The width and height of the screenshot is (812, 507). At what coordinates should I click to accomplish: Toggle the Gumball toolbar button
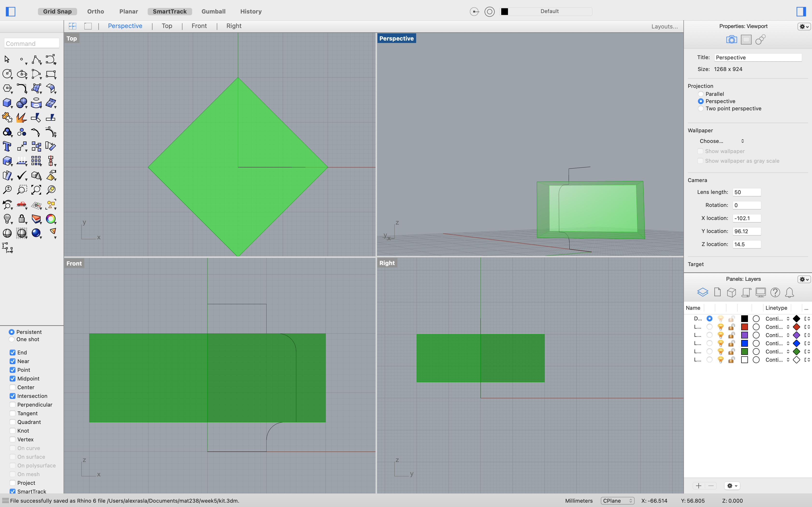213,11
